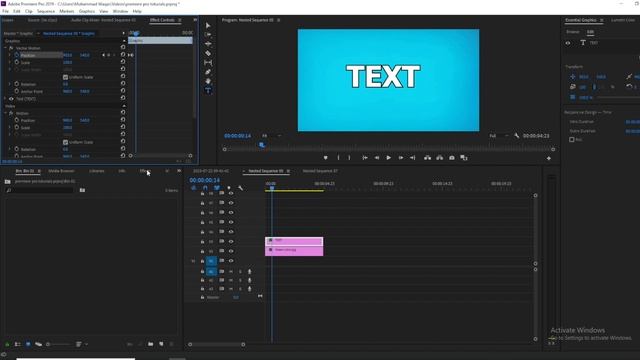Screen dimensions: 640x360
Task: Click the Lift button
Action: coord(427,158)
